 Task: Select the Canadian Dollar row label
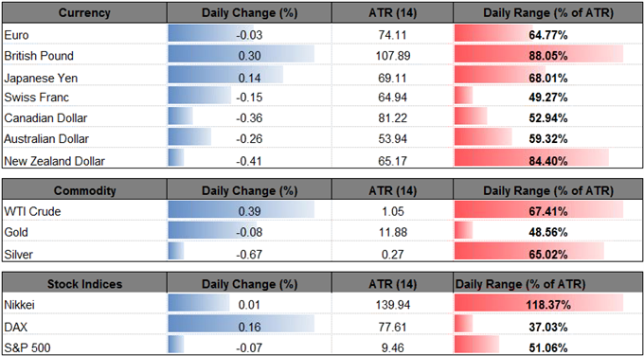coord(45,118)
